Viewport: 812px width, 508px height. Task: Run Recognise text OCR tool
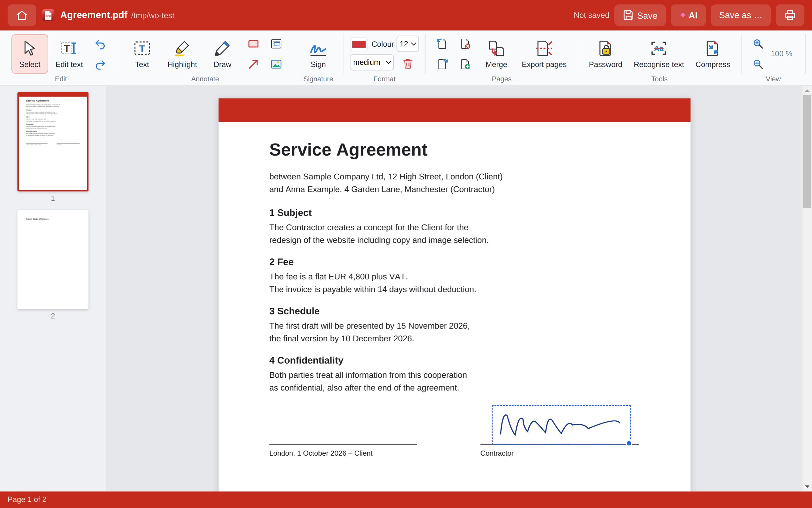click(x=659, y=54)
